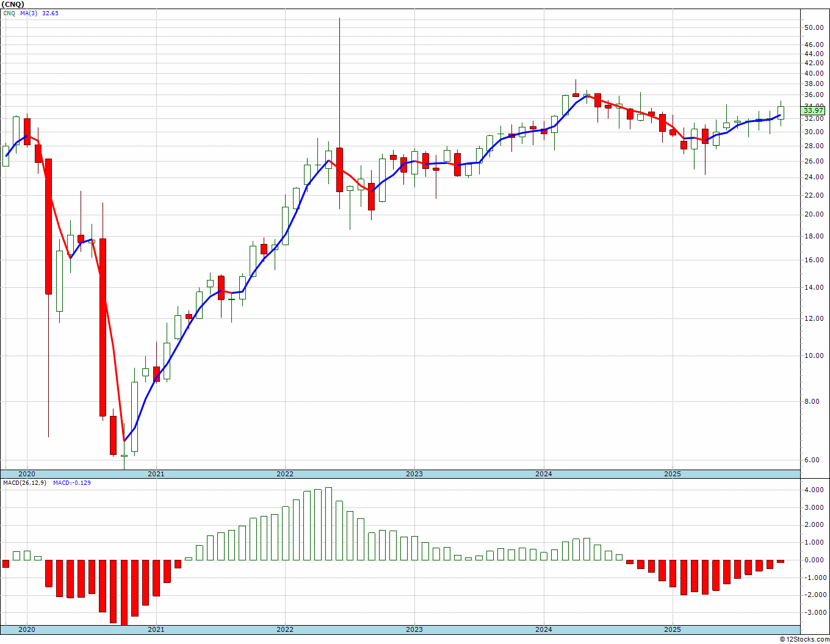Click the 30.00 price axis label
Viewport: 830px width, 644px height.
[x=814, y=132]
